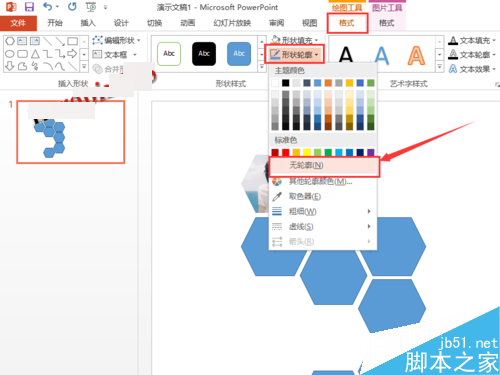Select the hexagon shape in the shapes gallery

coord(10,41)
